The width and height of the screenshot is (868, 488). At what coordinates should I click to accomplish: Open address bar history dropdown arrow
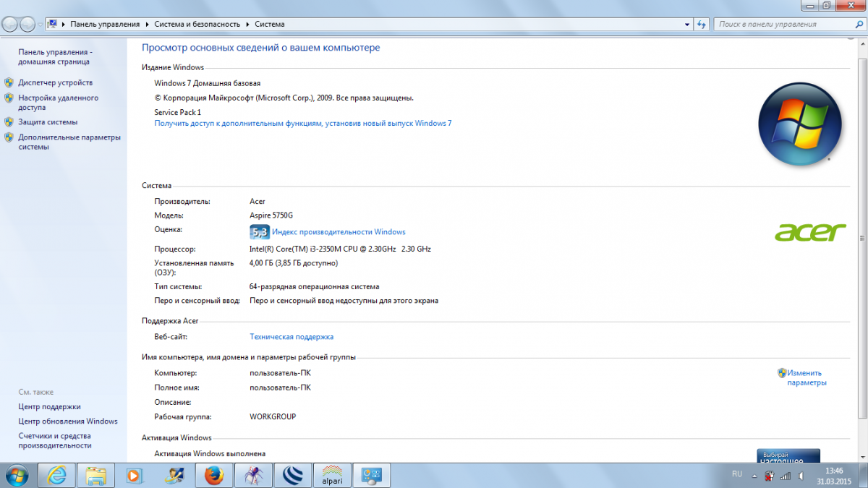[687, 24]
